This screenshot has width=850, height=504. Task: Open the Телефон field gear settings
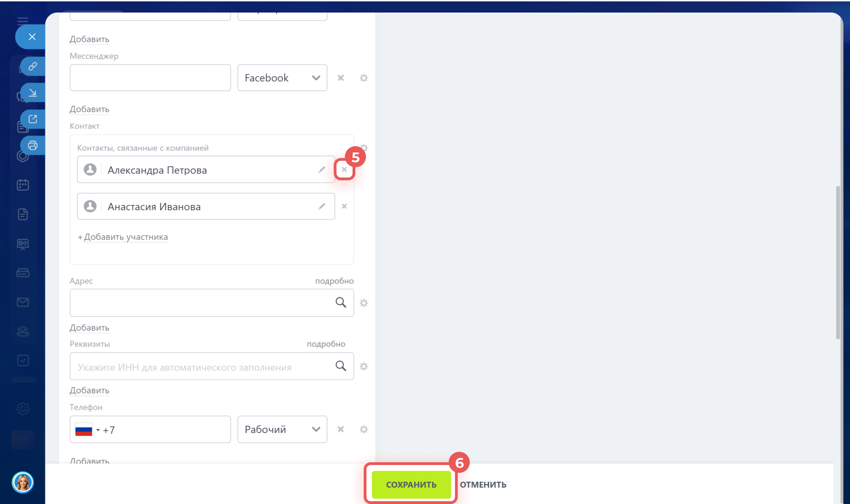(x=364, y=429)
